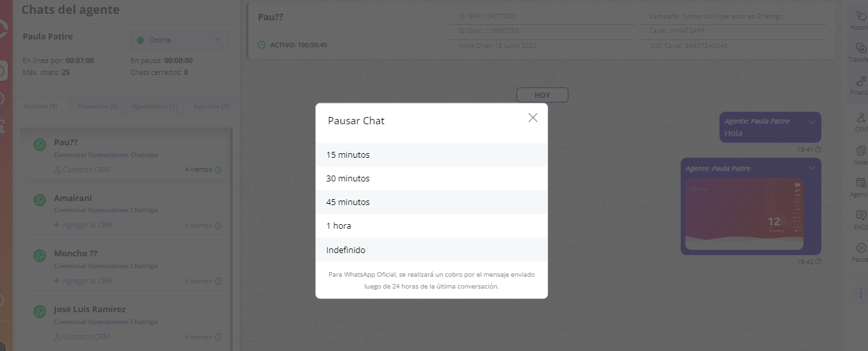Open the Notas icon
This screenshot has height=351, width=868.
pyautogui.click(x=861, y=151)
